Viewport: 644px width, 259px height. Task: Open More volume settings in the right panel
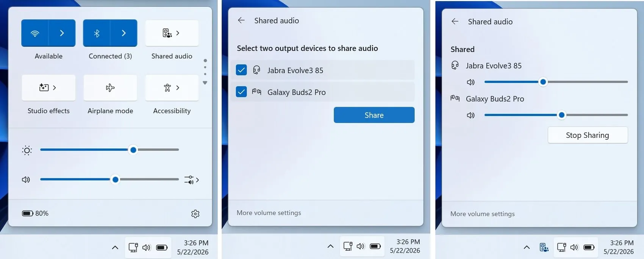pos(483,214)
